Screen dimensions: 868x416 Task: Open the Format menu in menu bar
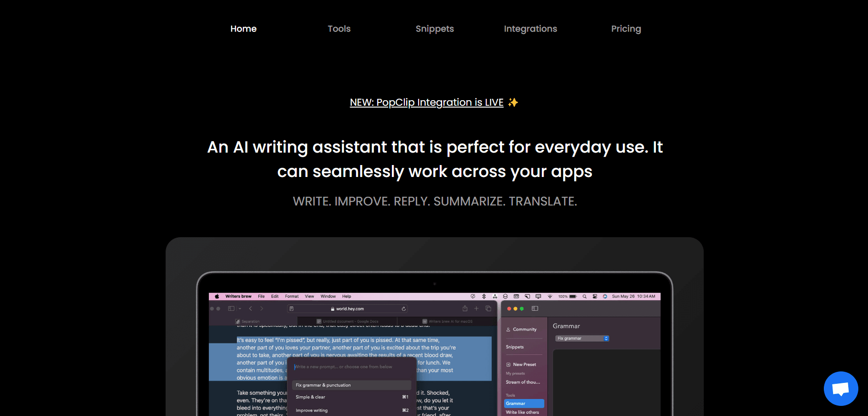[x=292, y=296]
